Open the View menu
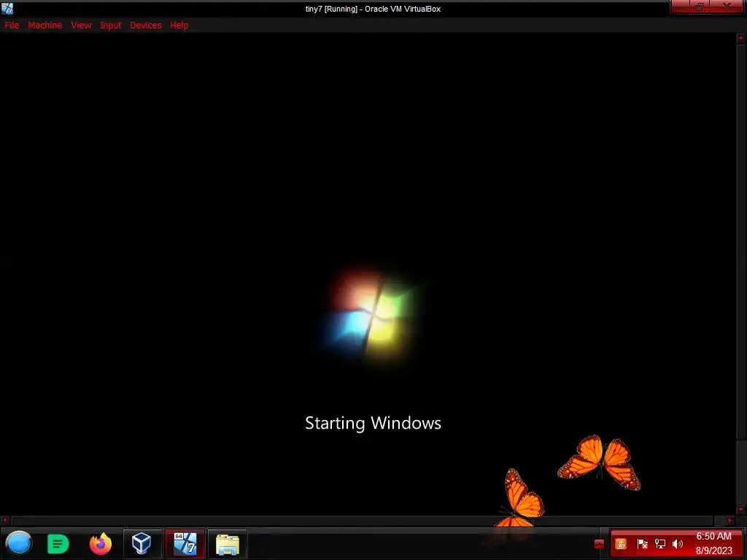Viewport: 747px width, 560px height. pyautogui.click(x=81, y=26)
